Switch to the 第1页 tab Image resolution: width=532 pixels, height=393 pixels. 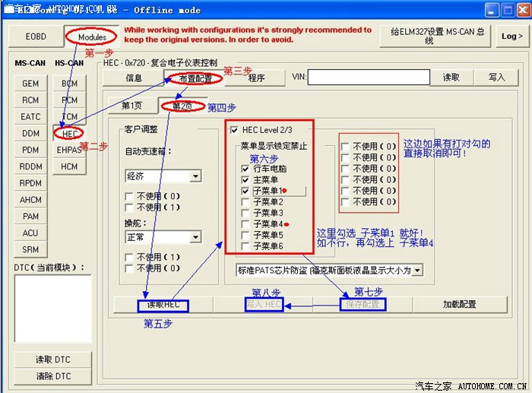coord(131,106)
